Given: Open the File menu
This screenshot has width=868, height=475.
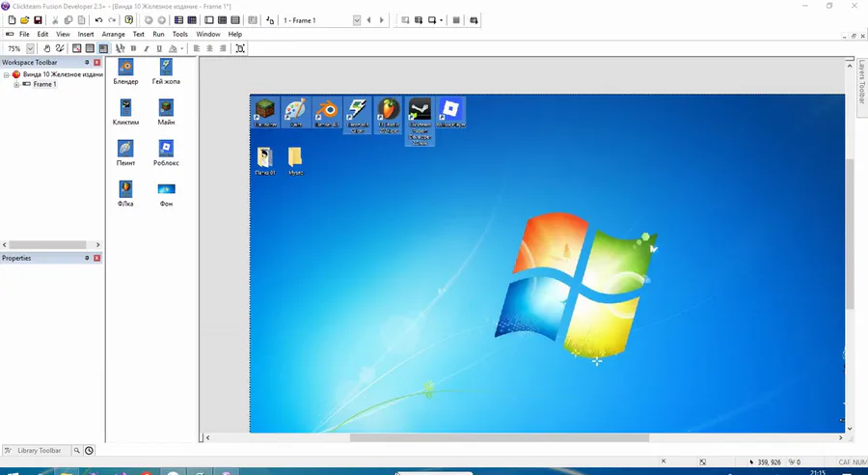Looking at the screenshot, I should click(x=24, y=34).
